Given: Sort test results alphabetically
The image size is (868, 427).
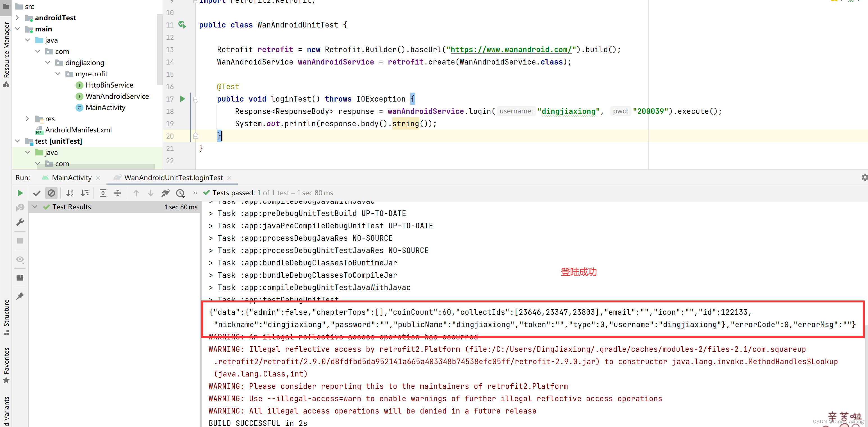Looking at the screenshot, I should [70, 193].
